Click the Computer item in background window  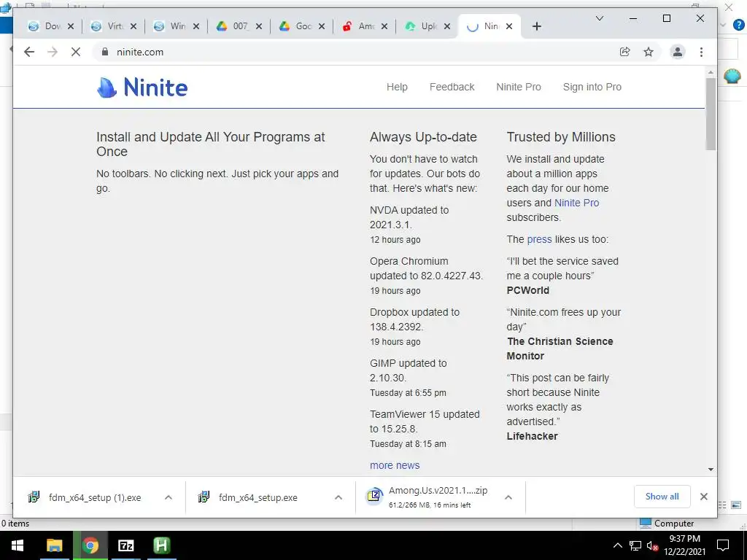click(x=667, y=524)
